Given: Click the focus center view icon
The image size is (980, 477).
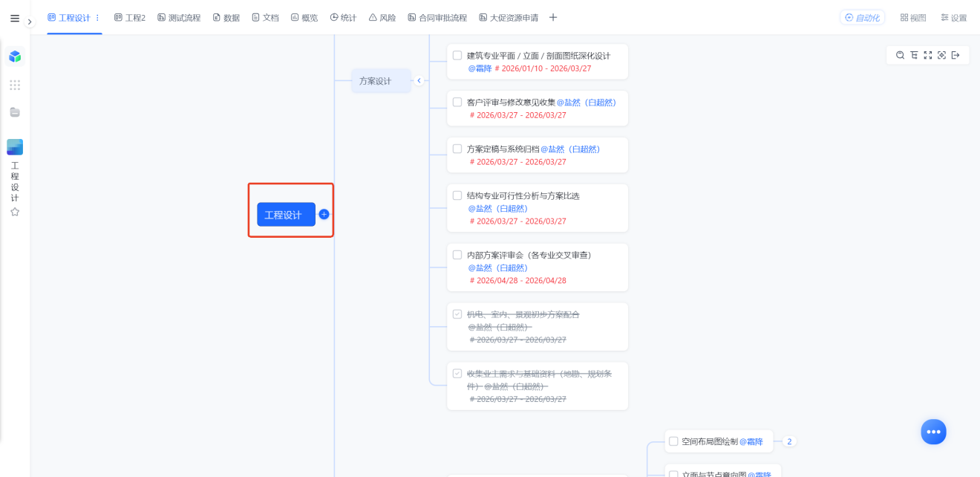Looking at the screenshot, I should point(941,55).
